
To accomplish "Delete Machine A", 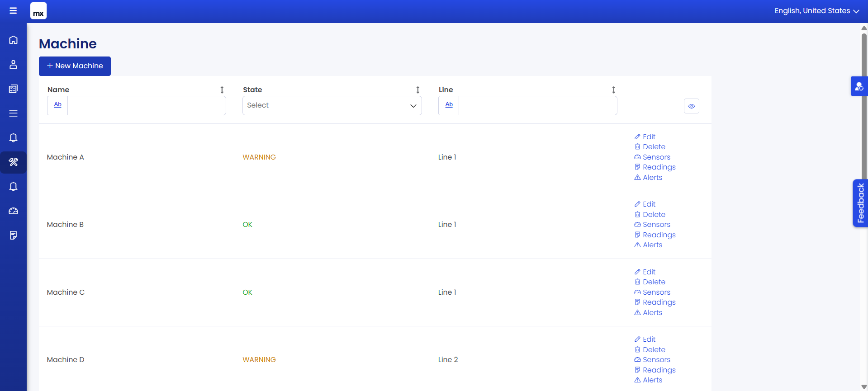I will coord(650,147).
